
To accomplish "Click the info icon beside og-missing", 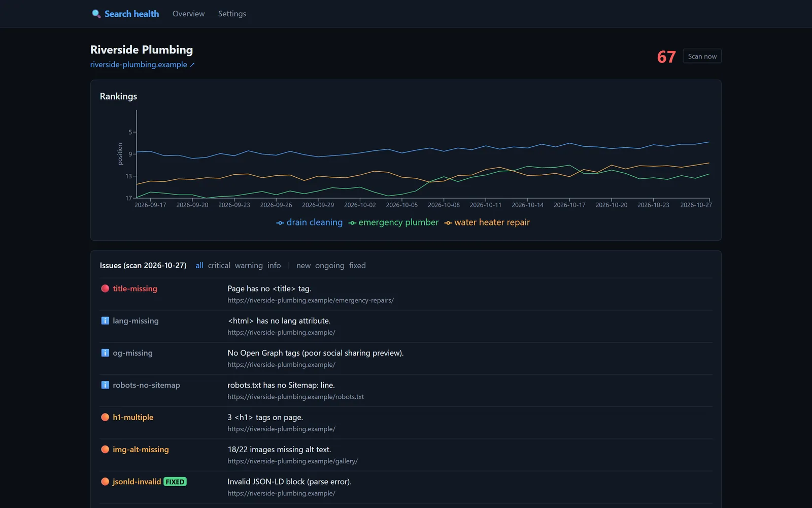I will 105,353.
